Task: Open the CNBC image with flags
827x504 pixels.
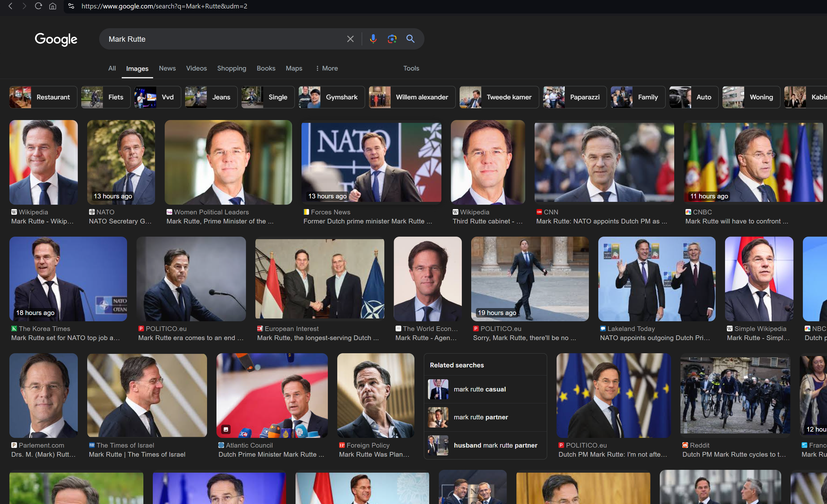Action: pyautogui.click(x=753, y=162)
